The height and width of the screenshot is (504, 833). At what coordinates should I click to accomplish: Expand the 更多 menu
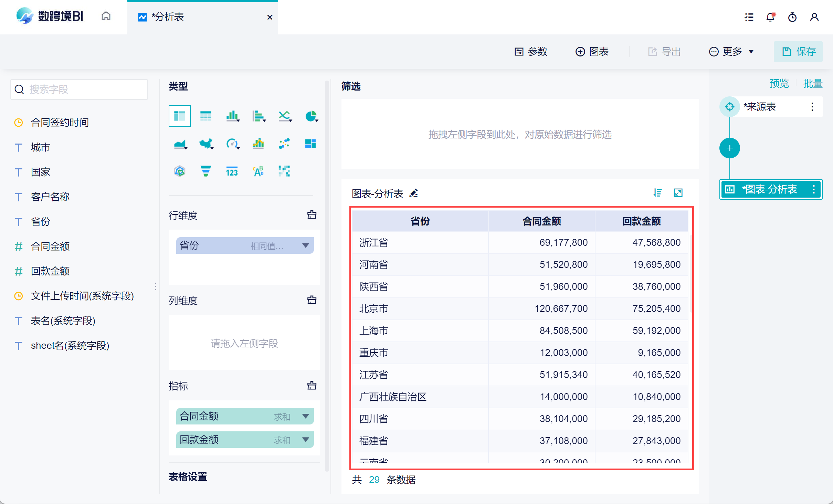731,52
